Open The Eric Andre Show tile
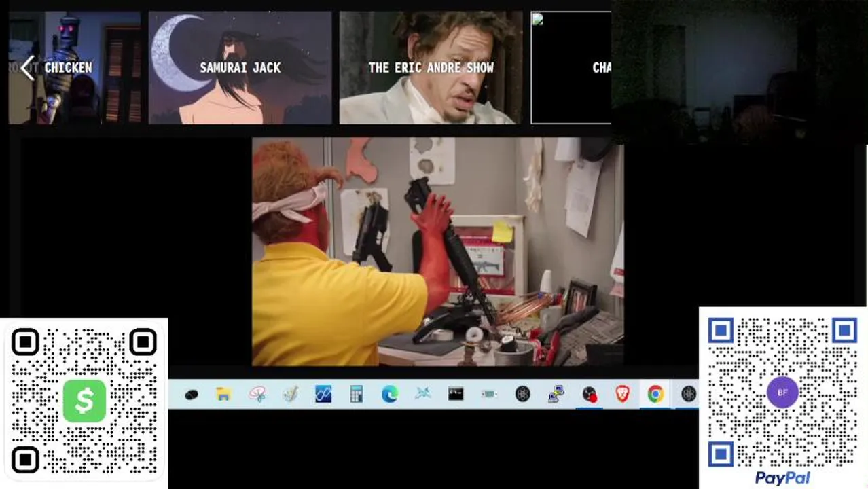This screenshot has height=489, width=868. click(x=431, y=68)
